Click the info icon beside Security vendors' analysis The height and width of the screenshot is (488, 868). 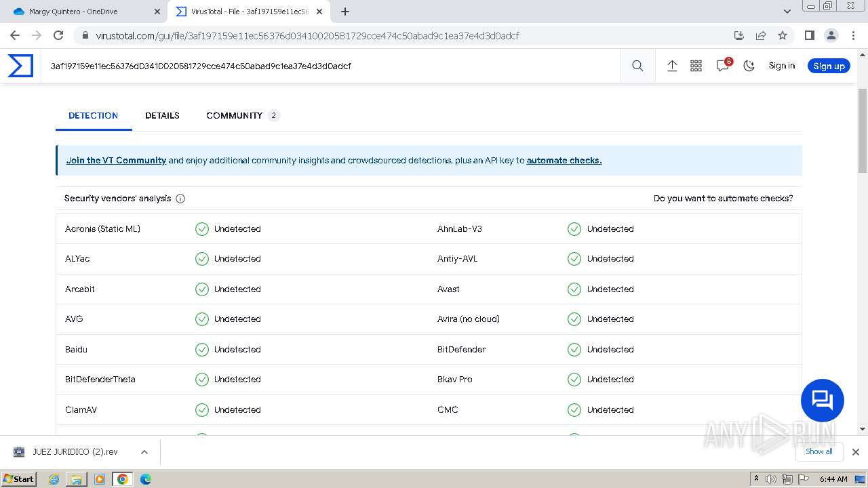[x=180, y=199]
